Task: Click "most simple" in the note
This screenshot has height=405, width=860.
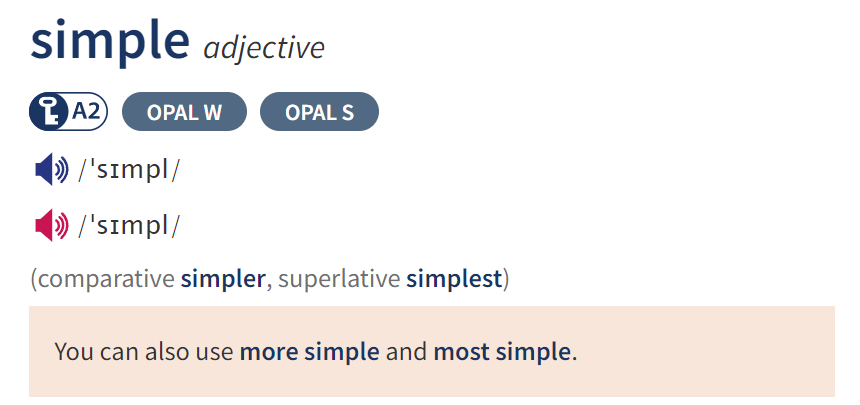Action: pyautogui.click(x=502, y=352)
